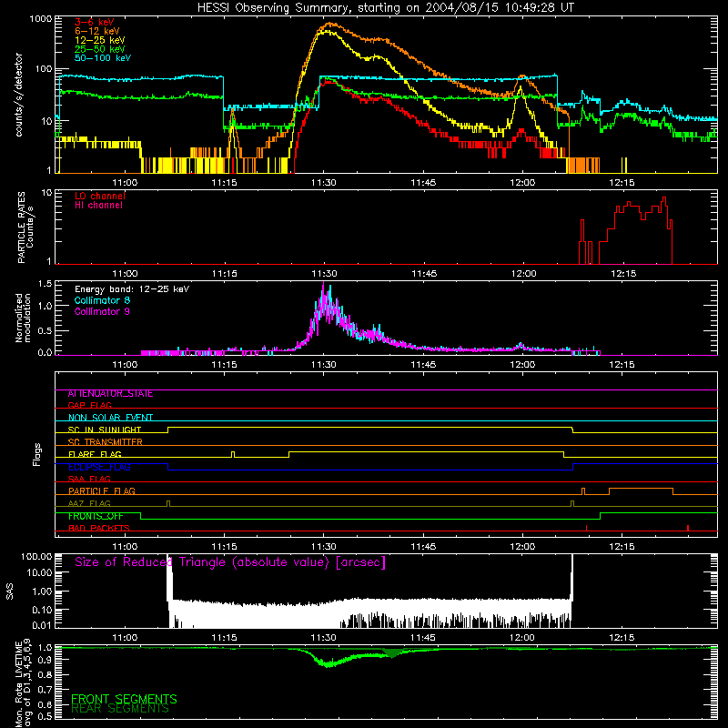The height and width of the screenshot is (728, 728).
Task: Click the AAZ_FLAG label
Action: click(x=89, y=503)
